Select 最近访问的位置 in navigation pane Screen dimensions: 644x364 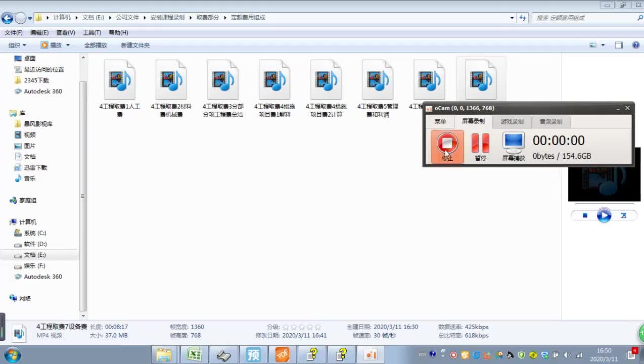(44, 69)
